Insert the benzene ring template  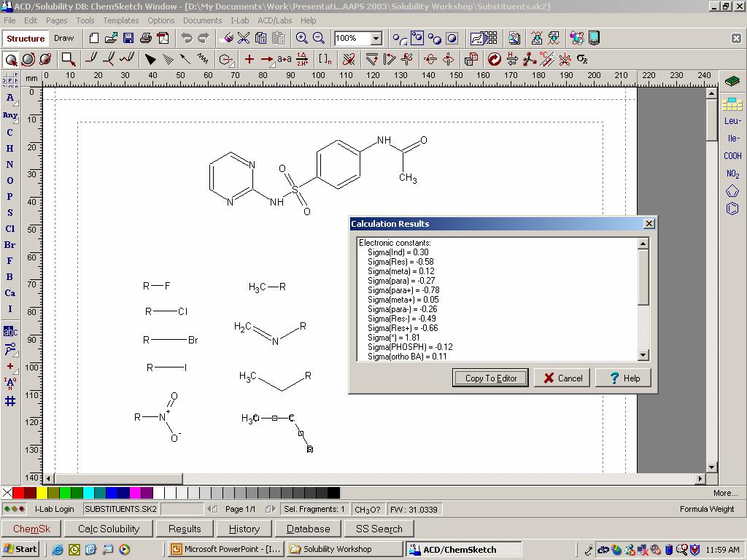click(732, 208)
